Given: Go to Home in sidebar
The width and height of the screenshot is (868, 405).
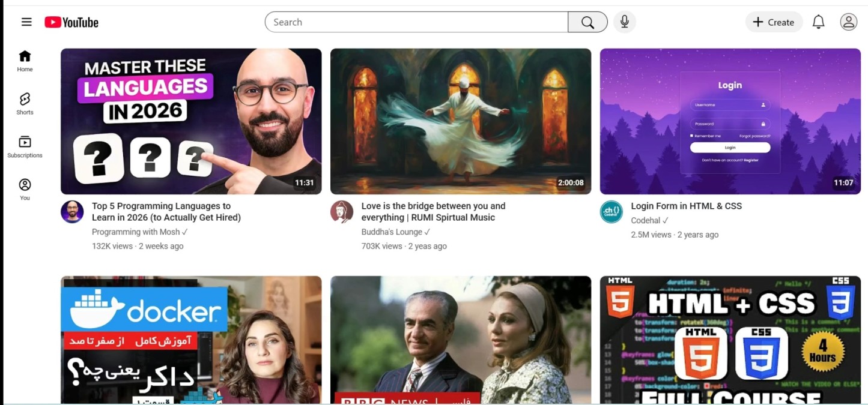Looking at the screenshot, I should [25, 61].
